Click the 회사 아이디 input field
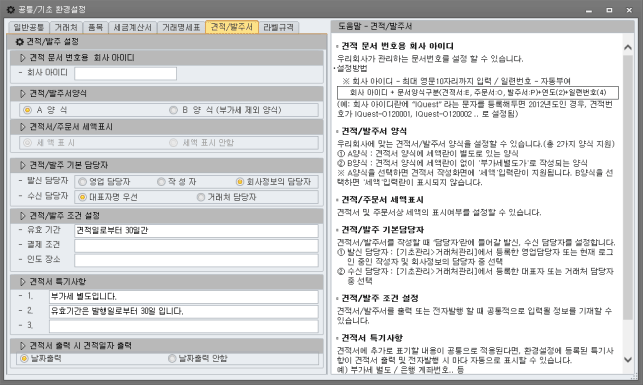 [x=125, y=73]
